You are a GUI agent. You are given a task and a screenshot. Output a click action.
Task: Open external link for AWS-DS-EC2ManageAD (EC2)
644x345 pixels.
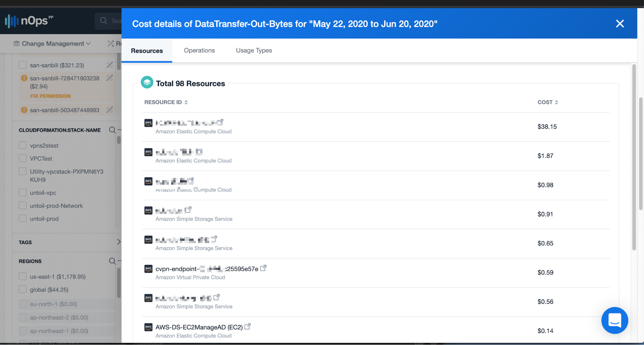coord(247,327)
